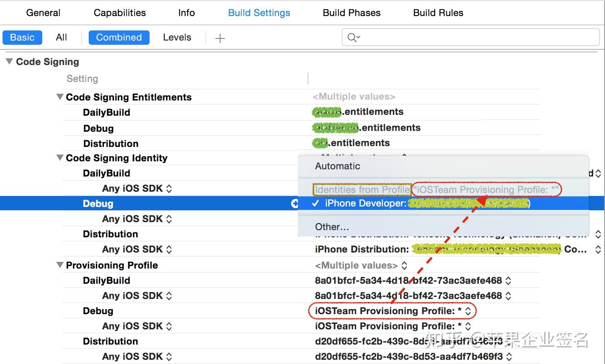605x364 pixels.
Task: Click the plus icon to add build setting
Action: coord(220,38)
